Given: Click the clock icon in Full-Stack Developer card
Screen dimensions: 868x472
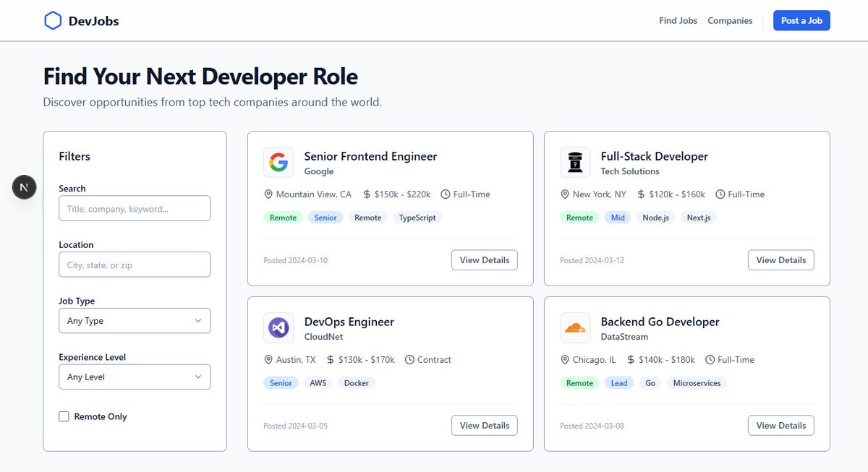Looking at the screenshot, I should pos(720,194).
